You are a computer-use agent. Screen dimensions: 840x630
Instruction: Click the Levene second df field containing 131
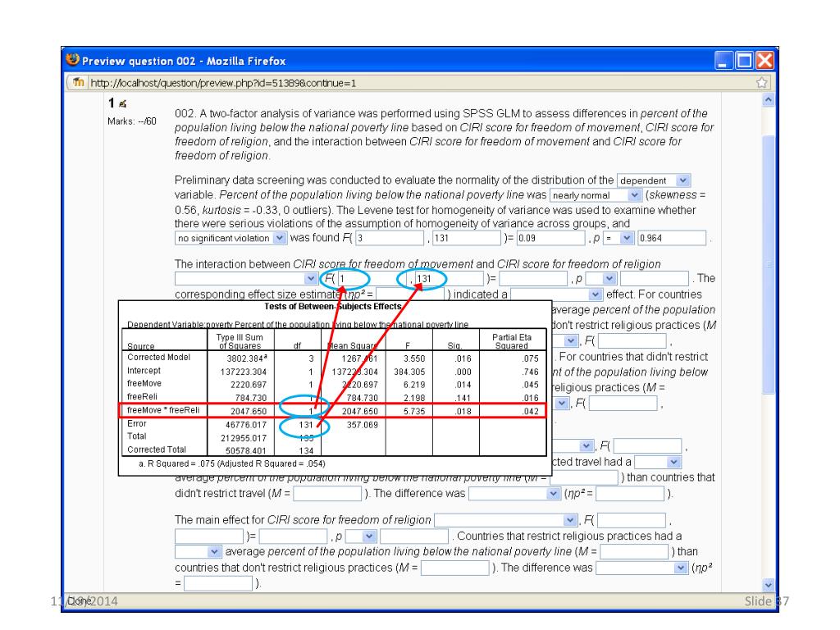(x=466, y=238)
